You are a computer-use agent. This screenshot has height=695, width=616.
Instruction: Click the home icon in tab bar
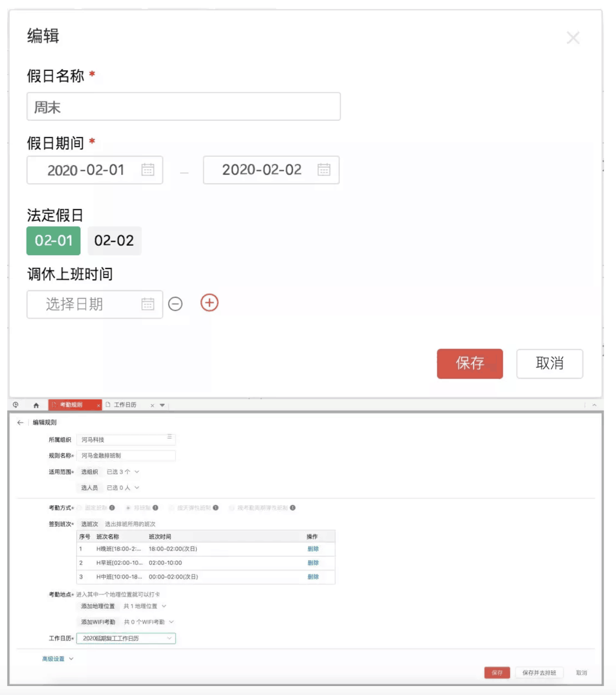[x=36, y=405]
